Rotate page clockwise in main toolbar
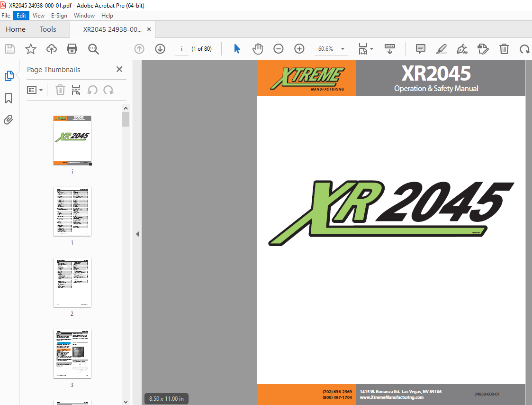Screen dimensions: 532x405 pos(524,49)
